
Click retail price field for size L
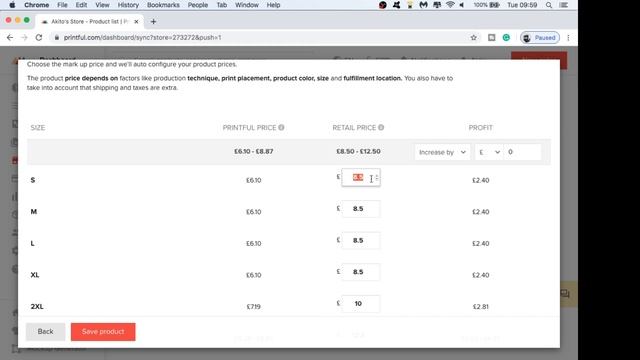click(x=360, y=240)
